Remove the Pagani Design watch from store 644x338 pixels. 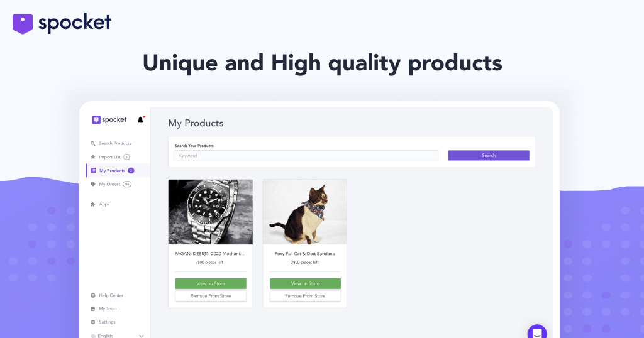(211, 296)
